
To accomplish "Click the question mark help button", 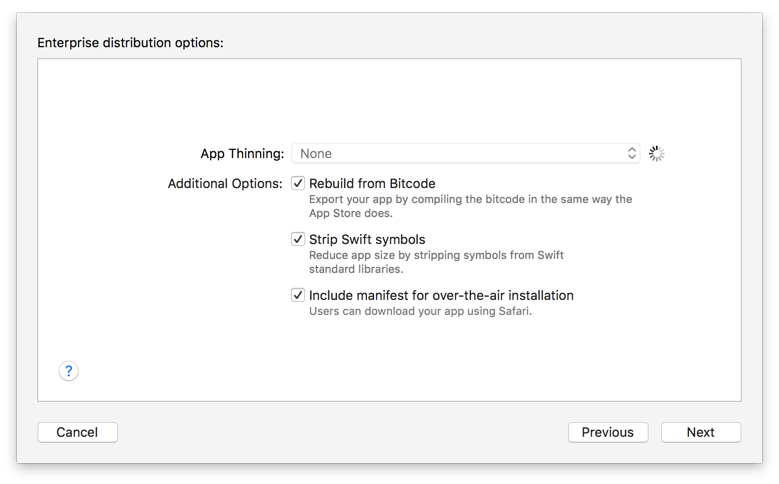I will [68, 371].
